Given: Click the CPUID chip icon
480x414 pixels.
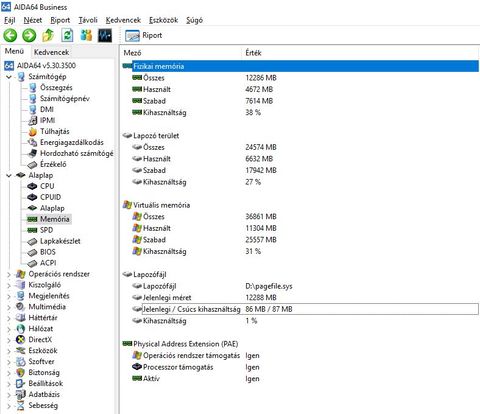Looking at the screenshot, I should tap(32, 197).
